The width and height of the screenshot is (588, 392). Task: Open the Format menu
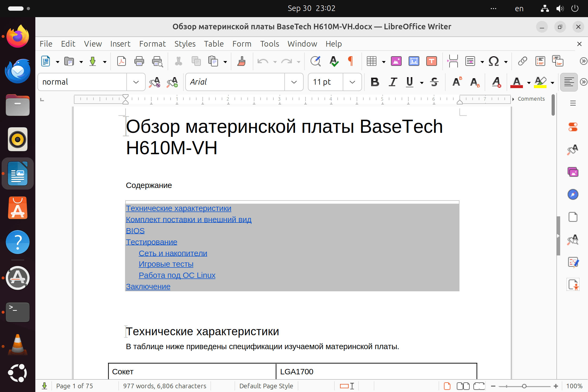tap(152, 44)
